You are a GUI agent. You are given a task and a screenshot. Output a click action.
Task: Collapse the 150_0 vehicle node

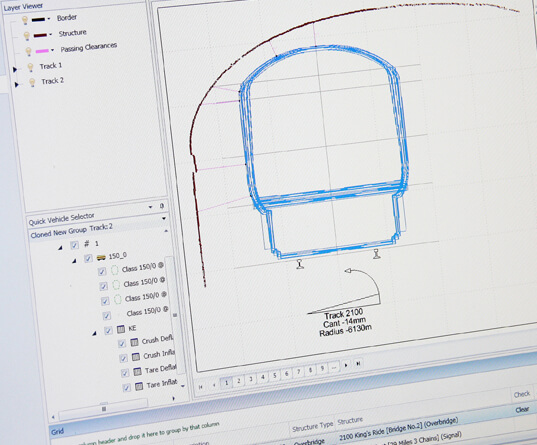[74, 261]
